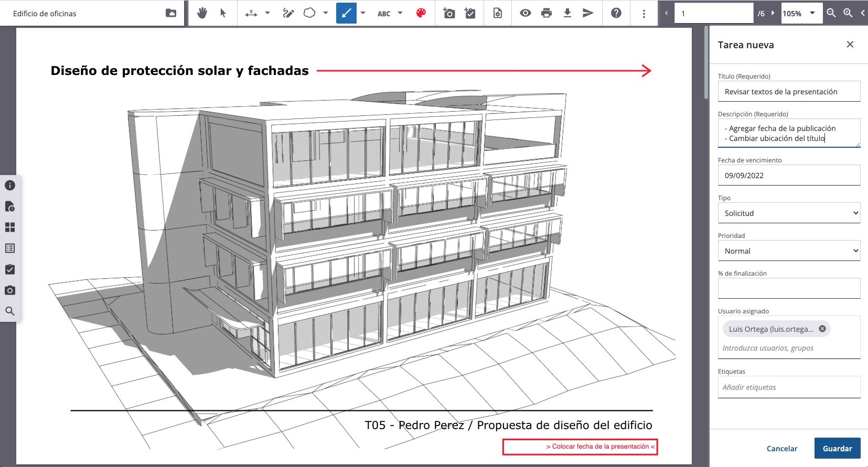Image resolution: width=868 pixels, height=467 pixels.
Task: Open measure tool options dropdown
Action: pyautogui.click(x=267, y=13)
